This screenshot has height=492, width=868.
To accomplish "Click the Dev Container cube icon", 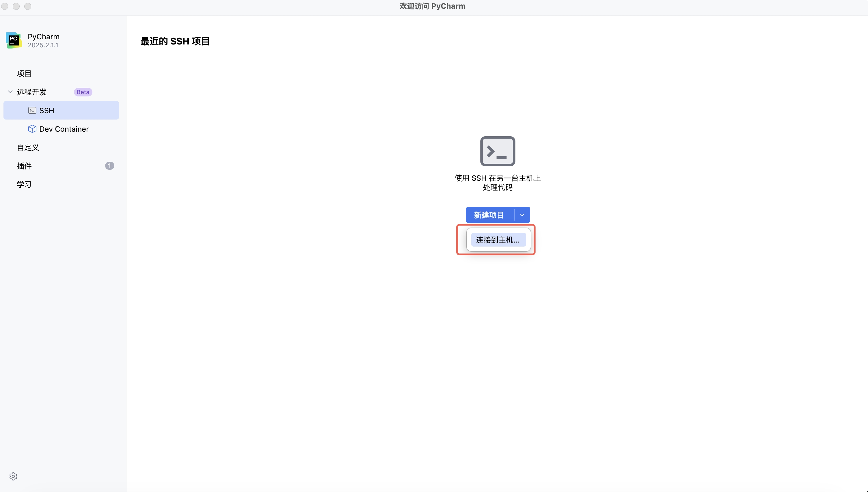I will (32, 129).
